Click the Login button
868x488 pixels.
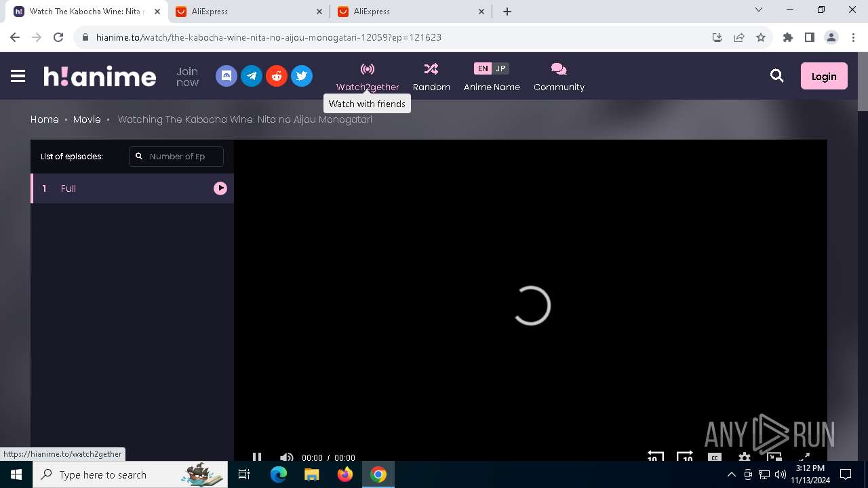click(x=824, y=76)
